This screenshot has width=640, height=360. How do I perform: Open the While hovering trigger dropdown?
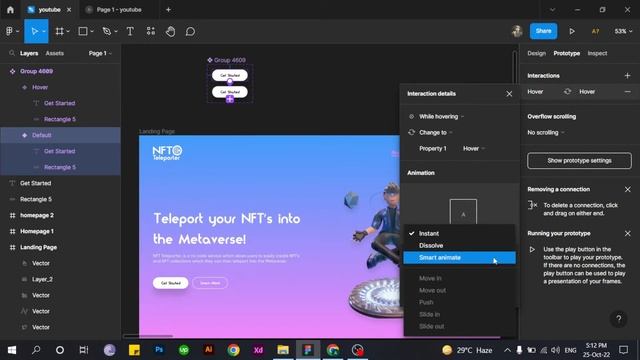pyautogui.click(x=441, y=117)
